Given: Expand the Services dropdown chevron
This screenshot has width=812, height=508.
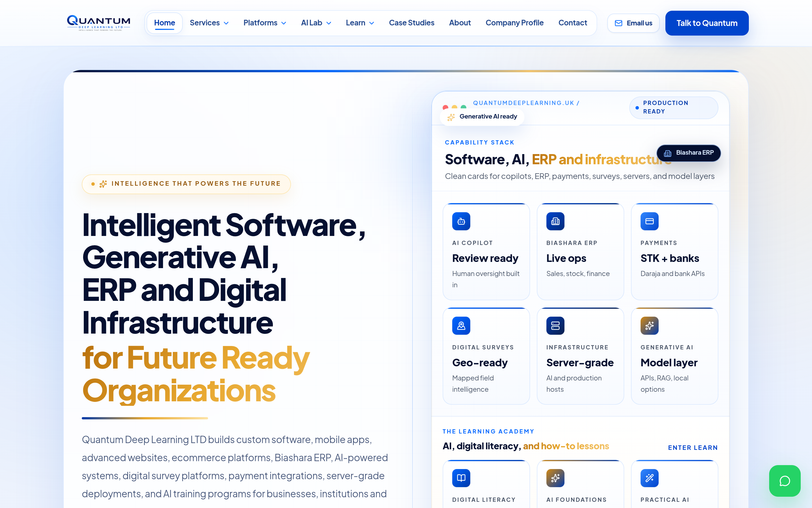Looking at the screenshot, I should tap(226, 23).
